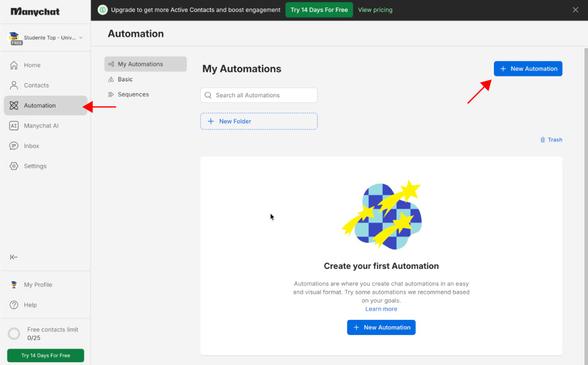Select My Automations tab
This screenshot has height=365, width=588.
(x=146, y=64)
